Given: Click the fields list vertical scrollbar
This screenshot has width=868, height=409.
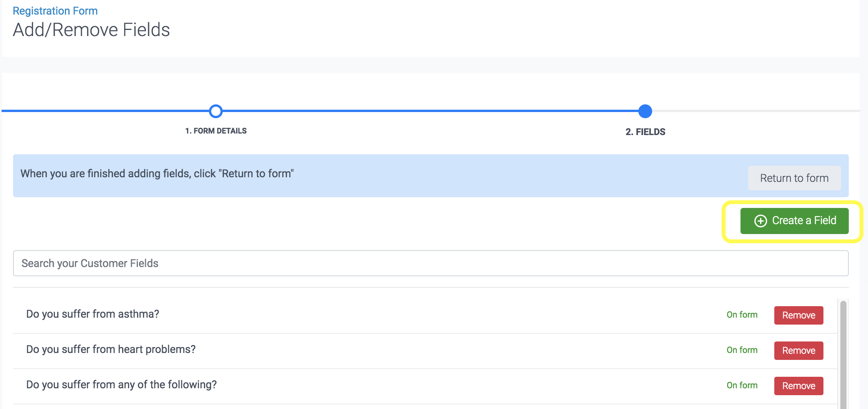Looking at the screenshot, I should (x=843, y=353).
